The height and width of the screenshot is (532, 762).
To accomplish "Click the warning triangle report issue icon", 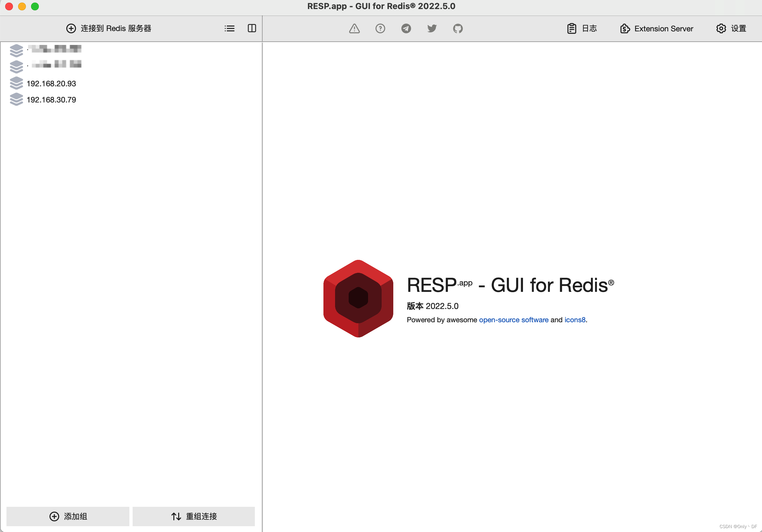I will click(354, 28).
